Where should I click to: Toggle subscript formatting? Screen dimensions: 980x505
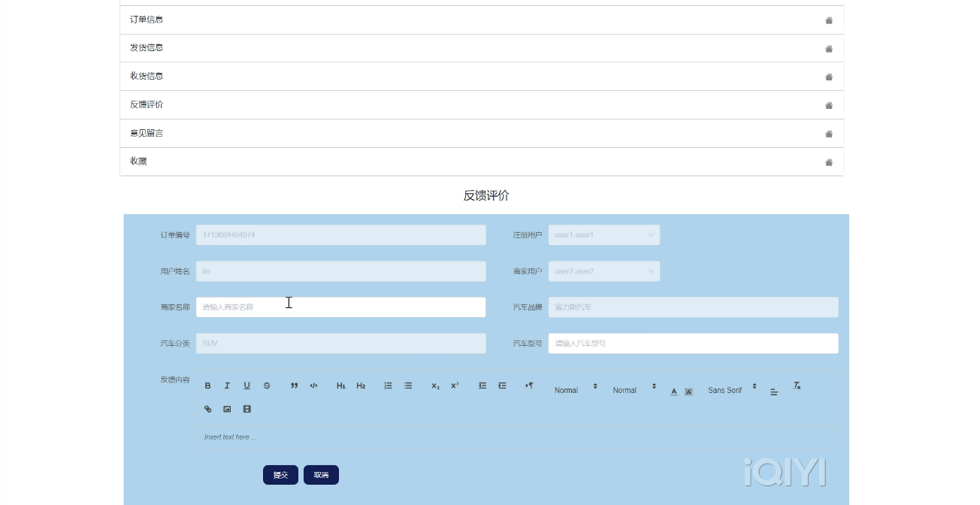pos(435,386)
